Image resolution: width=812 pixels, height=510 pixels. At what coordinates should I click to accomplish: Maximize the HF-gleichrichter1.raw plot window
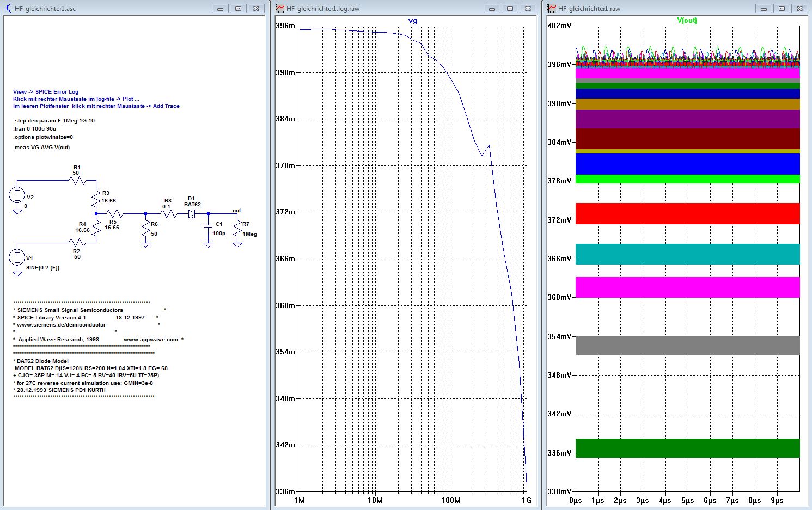782,9
